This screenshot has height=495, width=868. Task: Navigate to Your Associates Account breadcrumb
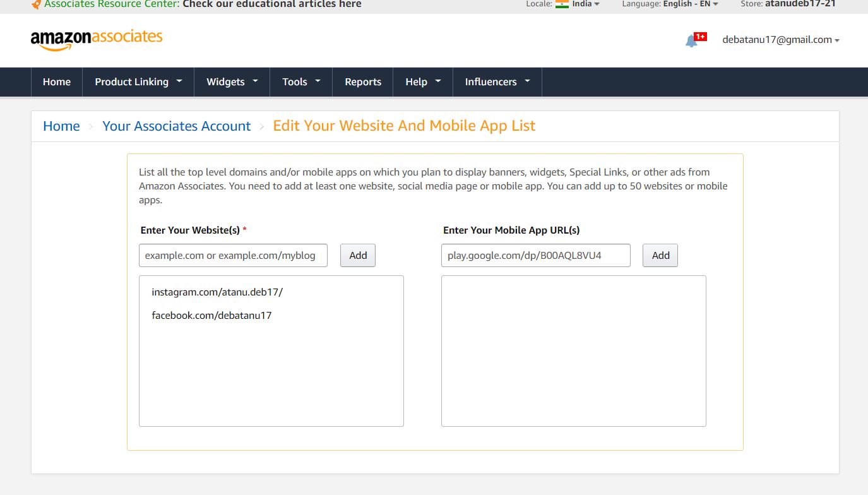coord(176,126)
